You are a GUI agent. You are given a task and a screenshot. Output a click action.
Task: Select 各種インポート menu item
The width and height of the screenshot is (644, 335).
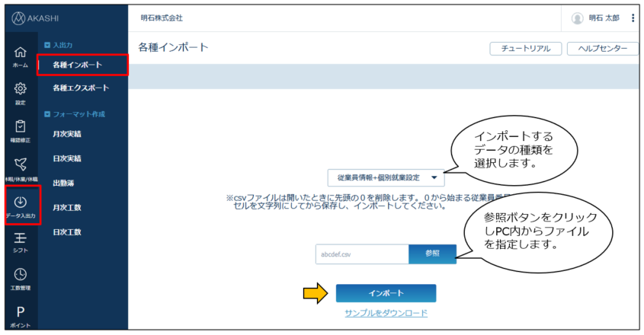(77, 65)
